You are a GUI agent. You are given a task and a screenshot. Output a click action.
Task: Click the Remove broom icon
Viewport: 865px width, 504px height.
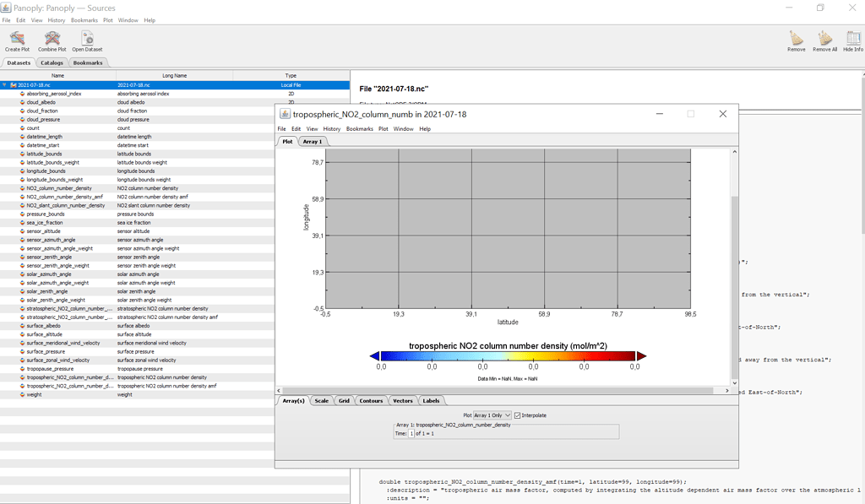click(795, 39)
